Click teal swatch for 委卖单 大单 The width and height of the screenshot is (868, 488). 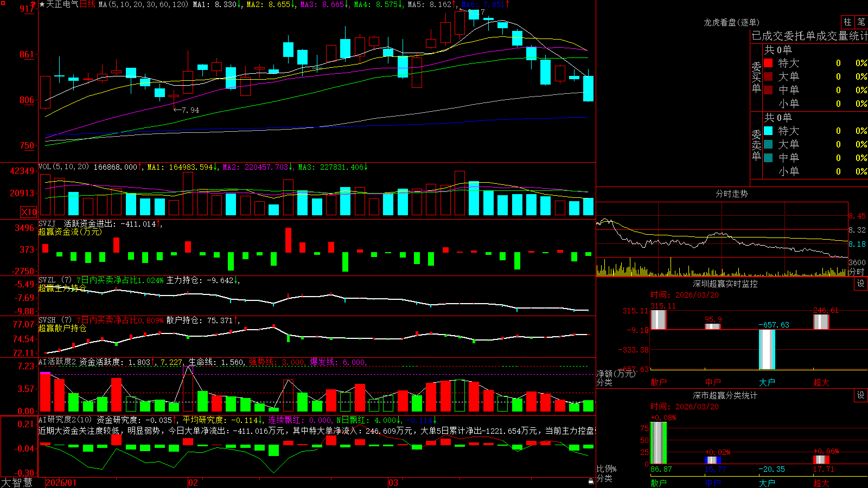[768, 144]
